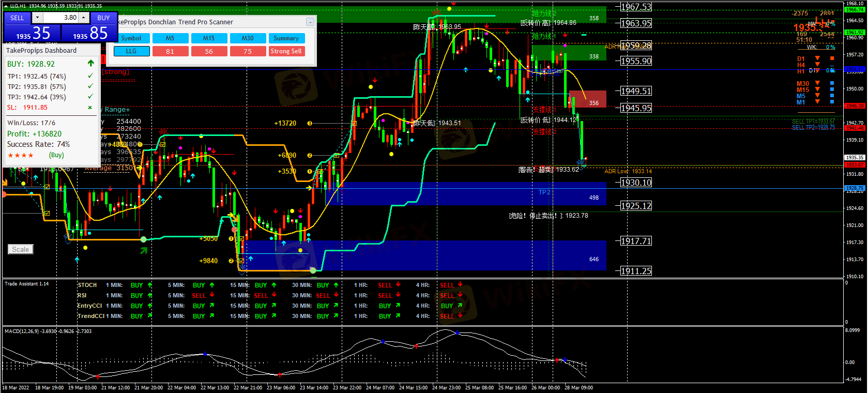Click the red SL cross mark icon
The width and height of the screenshot is (868, 393).
click(x=90, y=108)
